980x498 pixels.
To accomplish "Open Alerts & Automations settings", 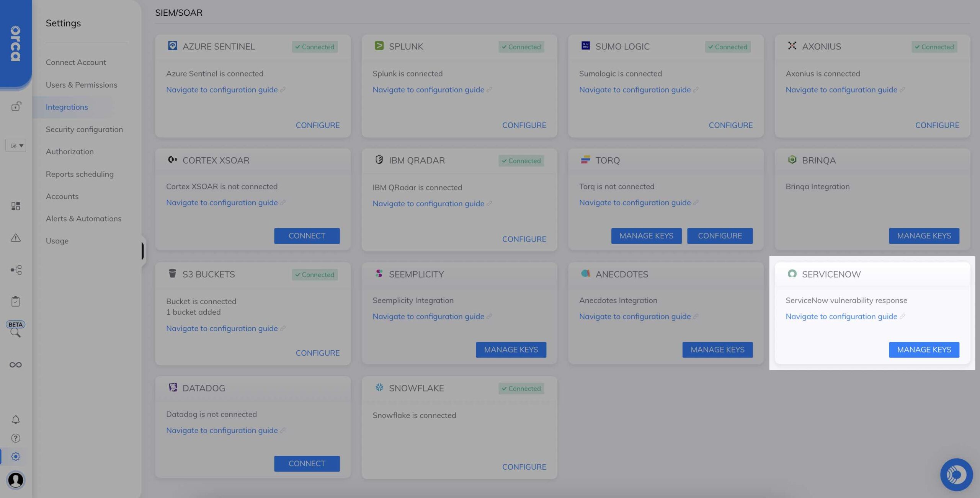I will [83, 218].
